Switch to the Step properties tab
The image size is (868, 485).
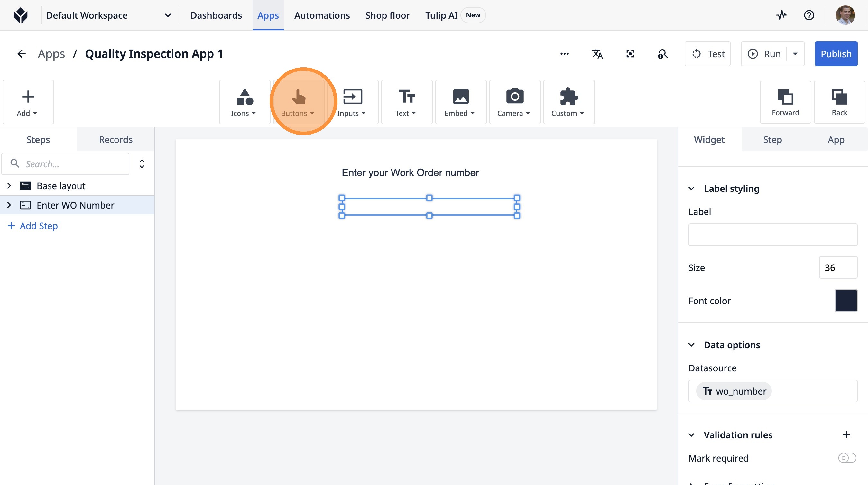[772, 140]
